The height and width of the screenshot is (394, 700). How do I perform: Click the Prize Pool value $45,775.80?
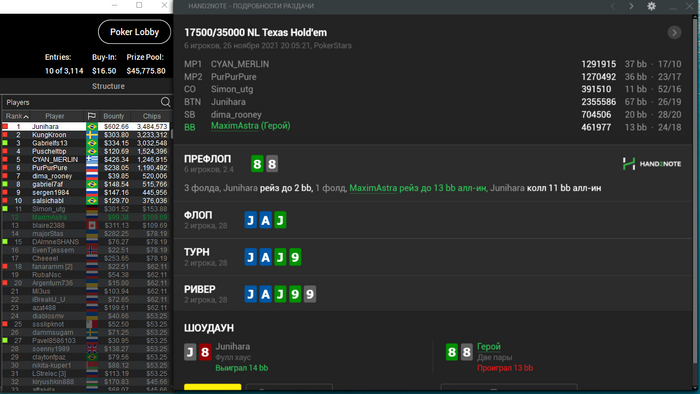(146, 71)
